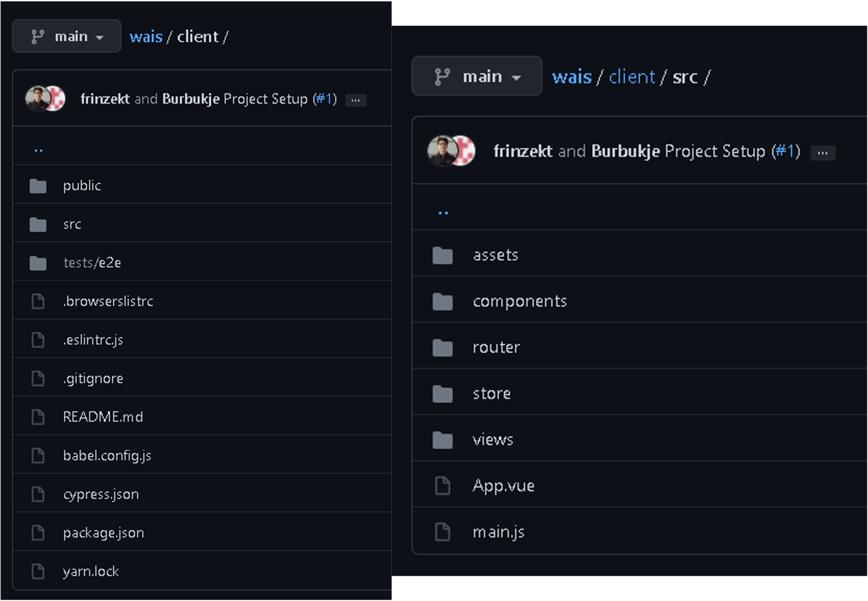Click wais breadcrumb link in client panel

145,37
